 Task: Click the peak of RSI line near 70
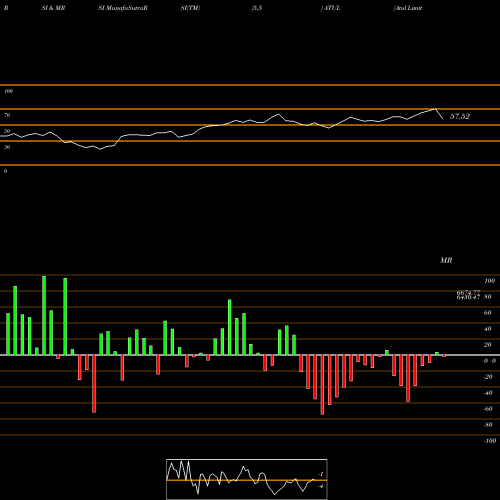pyautogui.click(x=435, y=109)
